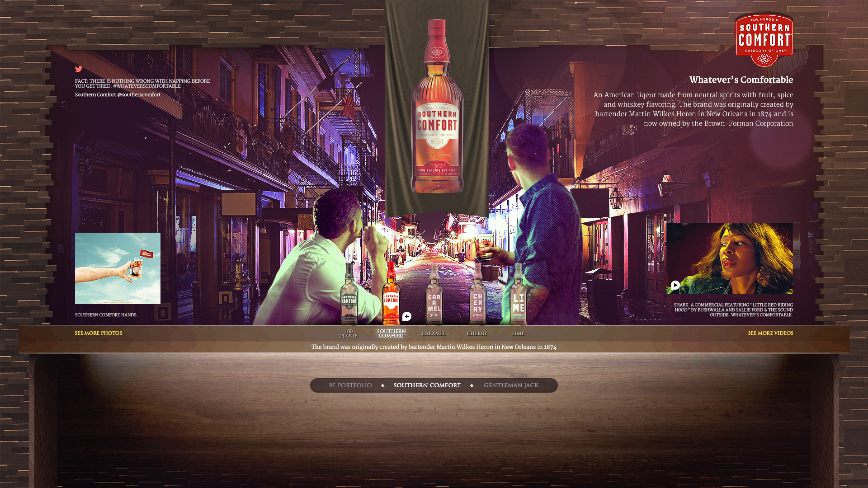The height and width of the screenshot is (488, 868).
Task: Open the Southern Comfort variant label
Action: click(x=392, y=334)
